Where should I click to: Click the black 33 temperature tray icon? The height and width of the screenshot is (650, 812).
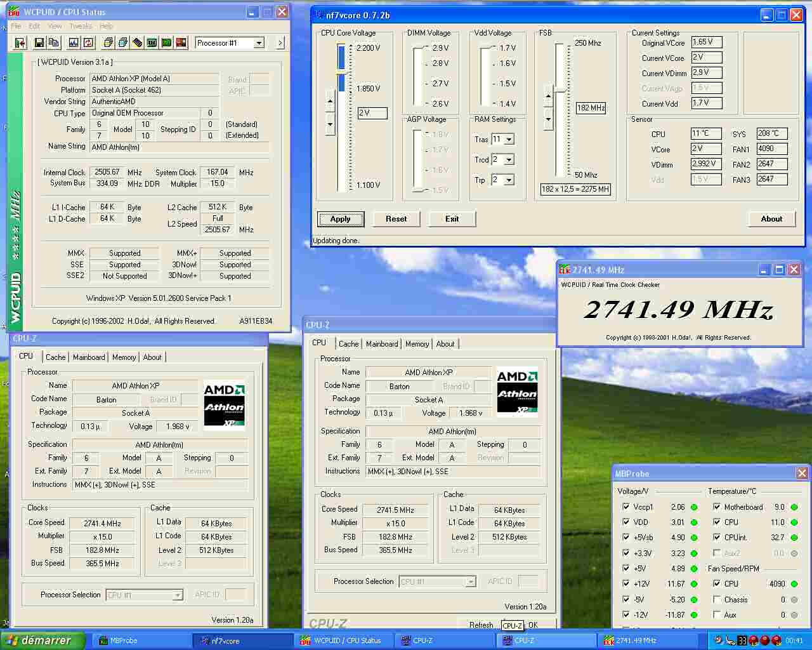(x=742, y=640)
